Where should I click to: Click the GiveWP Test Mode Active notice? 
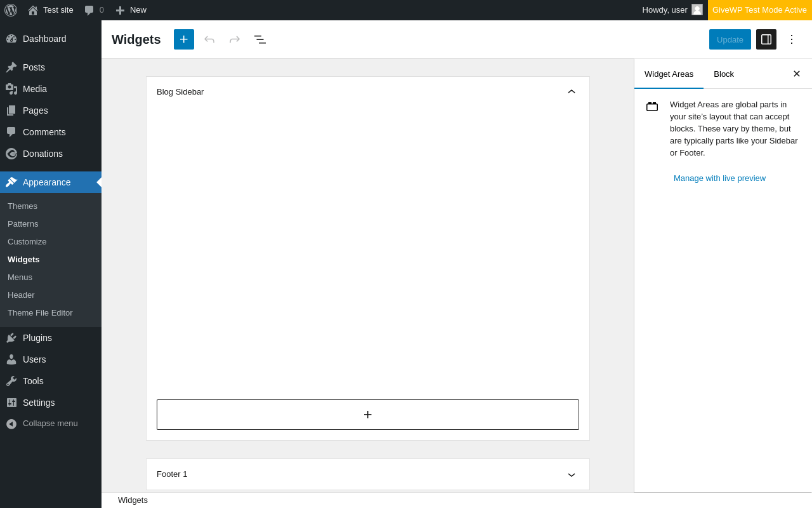760,10
